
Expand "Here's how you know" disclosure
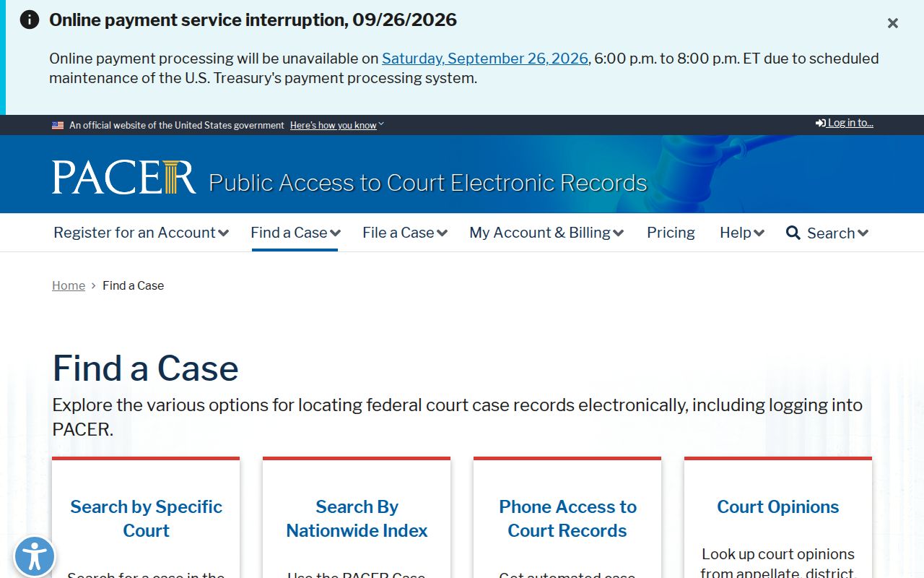coord(337,125)
